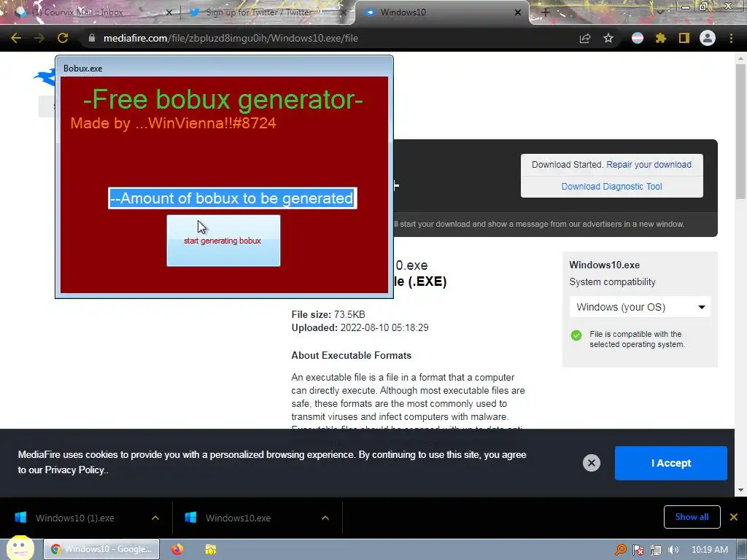Open the tab search chevron
747x560 pixels.
tap(659, 12)
